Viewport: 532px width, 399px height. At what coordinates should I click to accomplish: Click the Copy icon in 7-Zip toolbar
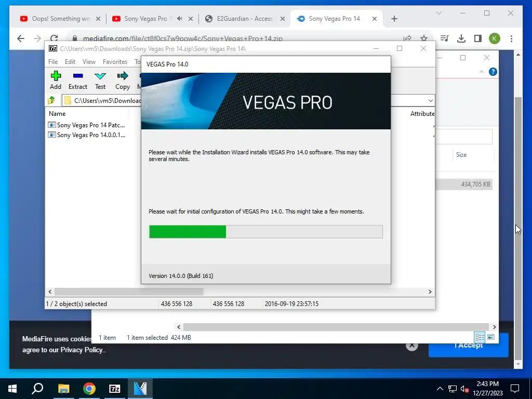(x=123, y=80)
